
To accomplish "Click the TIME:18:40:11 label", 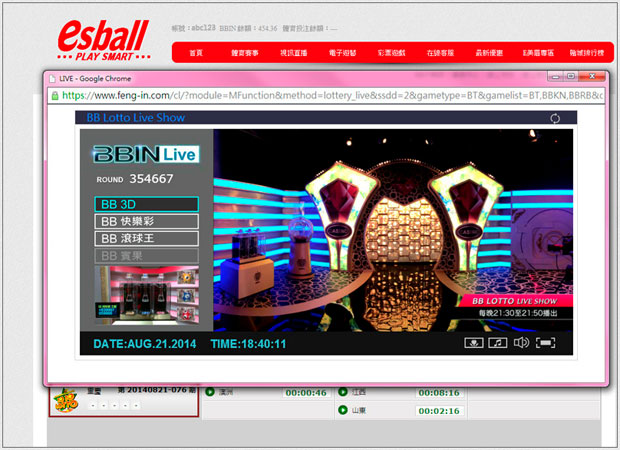I will click(x=248, y=344).
